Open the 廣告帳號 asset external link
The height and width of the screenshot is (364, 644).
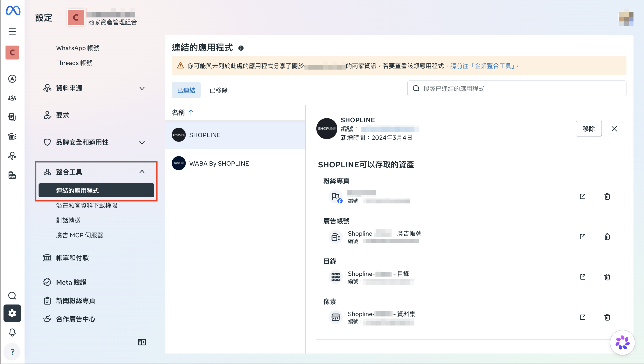coord(582,236)
